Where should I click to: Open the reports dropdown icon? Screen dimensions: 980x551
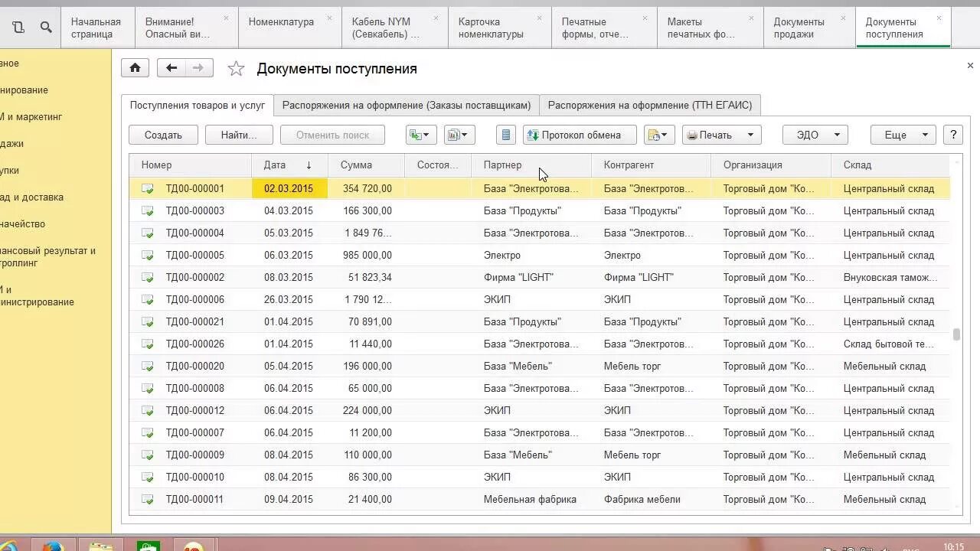pyautogui.click(x=460, y=135)
